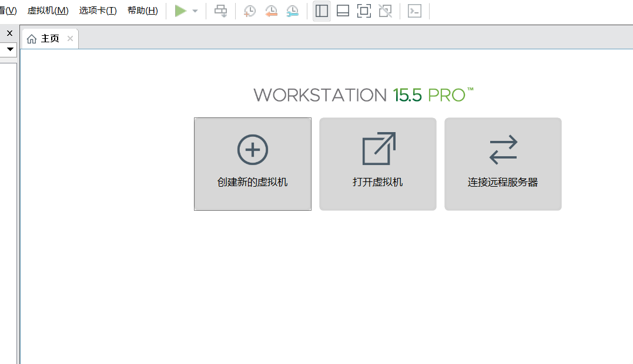Open the partially visible 查看(V) menu
The height and width of the screenshot is (364, 633).
click(8, 11)
